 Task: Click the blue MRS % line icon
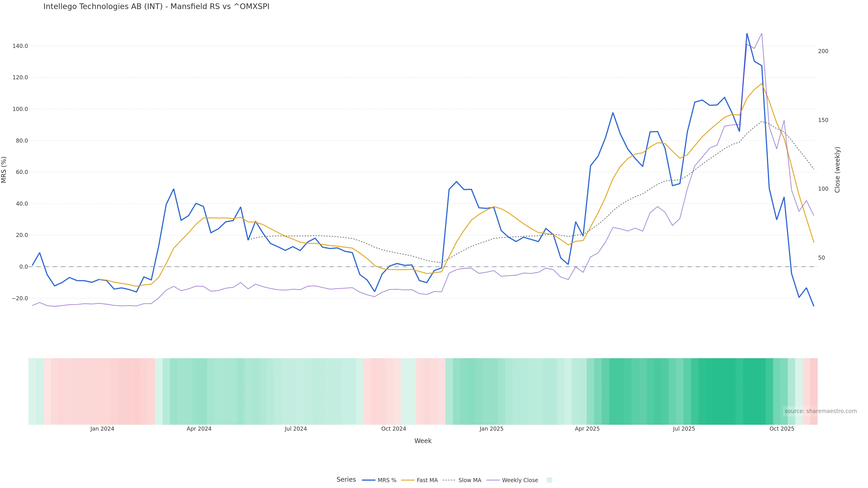(369, 480)
